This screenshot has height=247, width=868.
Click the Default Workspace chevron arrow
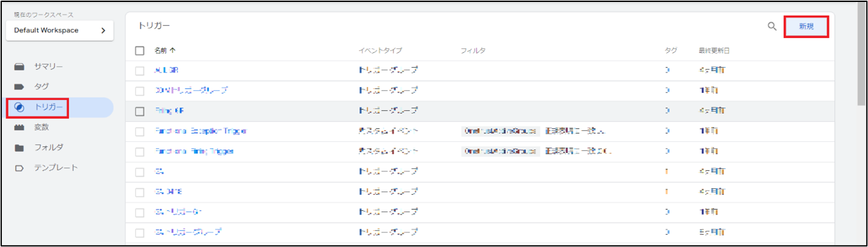[103, 30]
